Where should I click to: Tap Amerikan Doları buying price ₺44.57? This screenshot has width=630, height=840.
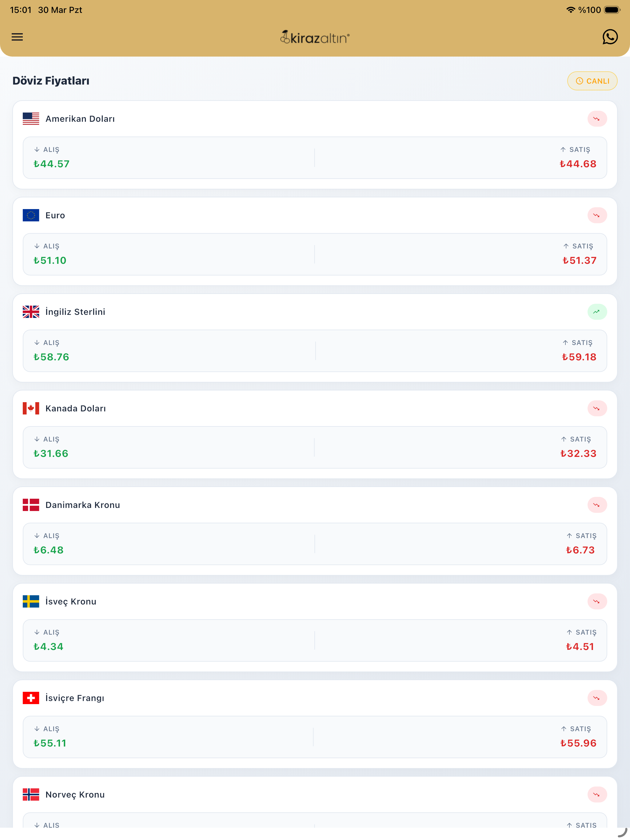point(51,164)
